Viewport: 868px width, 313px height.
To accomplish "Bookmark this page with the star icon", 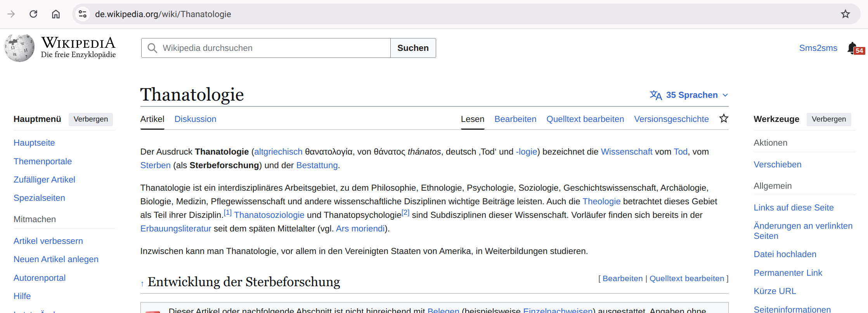I will [x=845, y=14].
